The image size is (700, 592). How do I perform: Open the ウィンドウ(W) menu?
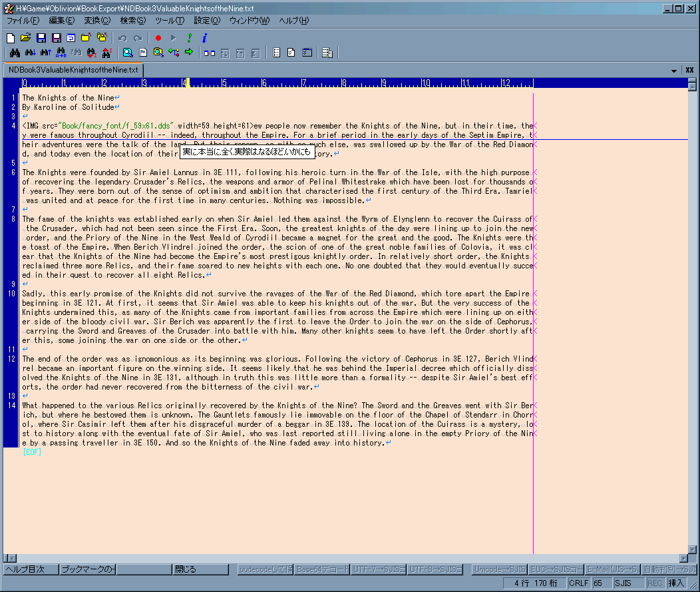[x=250, y=21]
